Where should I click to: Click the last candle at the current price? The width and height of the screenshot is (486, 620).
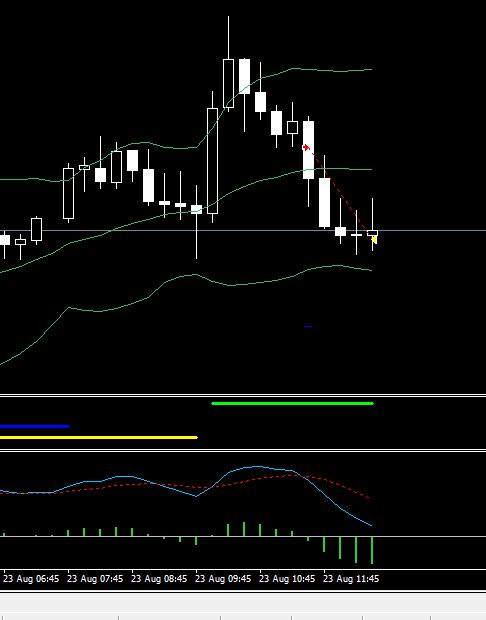point(373,233)
